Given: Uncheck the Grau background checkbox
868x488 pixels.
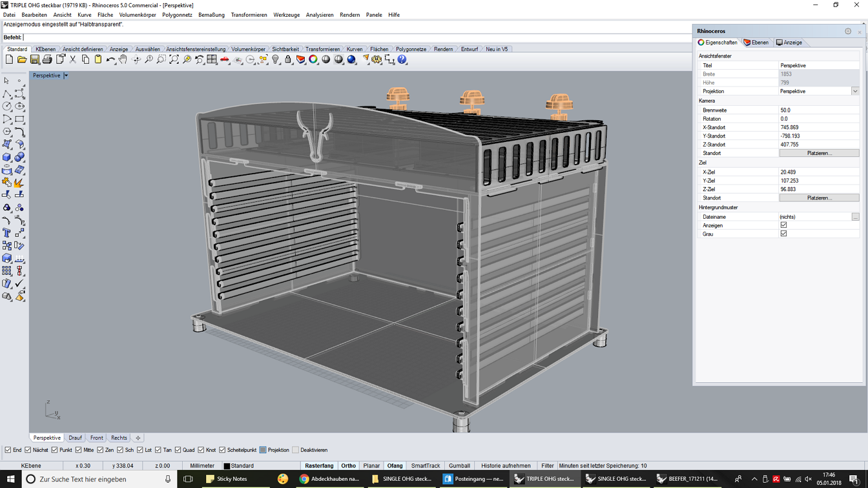Looking at the screenshot, I should pyautogui.click(x=783, y=234).
